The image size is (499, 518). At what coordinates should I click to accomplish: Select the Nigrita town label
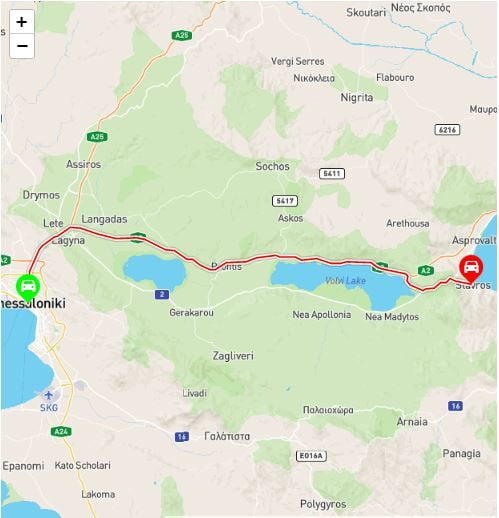(356, 98)
